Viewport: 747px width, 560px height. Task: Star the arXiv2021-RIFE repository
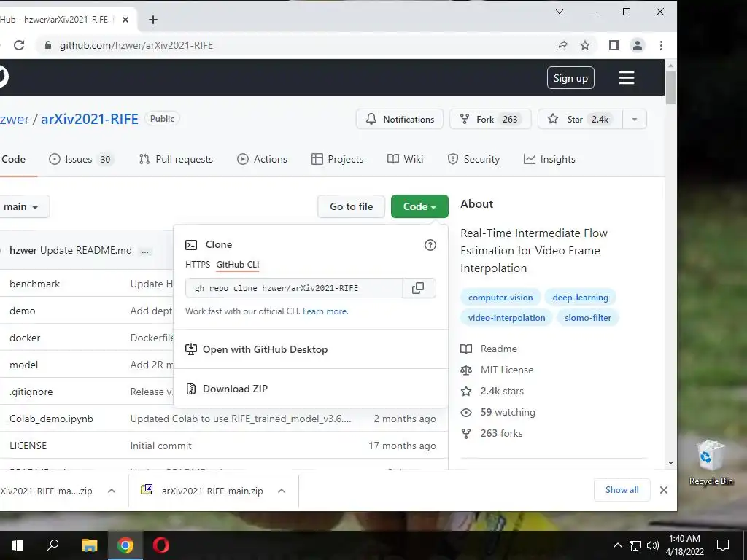[x=580, y=119]
